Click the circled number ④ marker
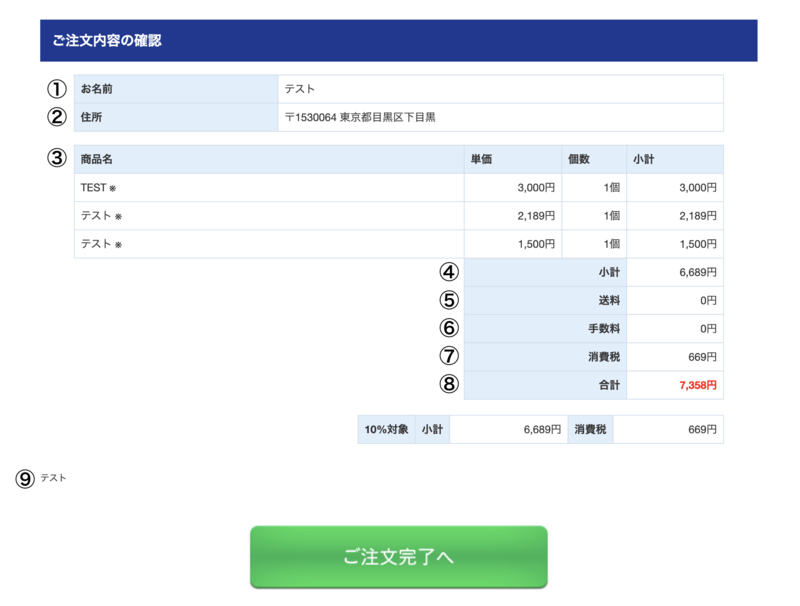800x606 pixels. (449, 270)
